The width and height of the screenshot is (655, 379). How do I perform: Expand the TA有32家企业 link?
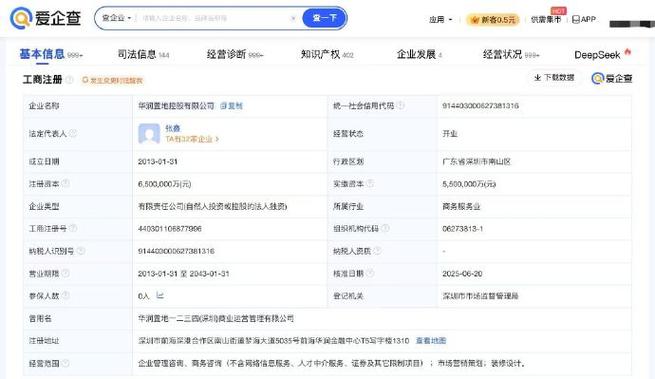(x=192, y=139)
